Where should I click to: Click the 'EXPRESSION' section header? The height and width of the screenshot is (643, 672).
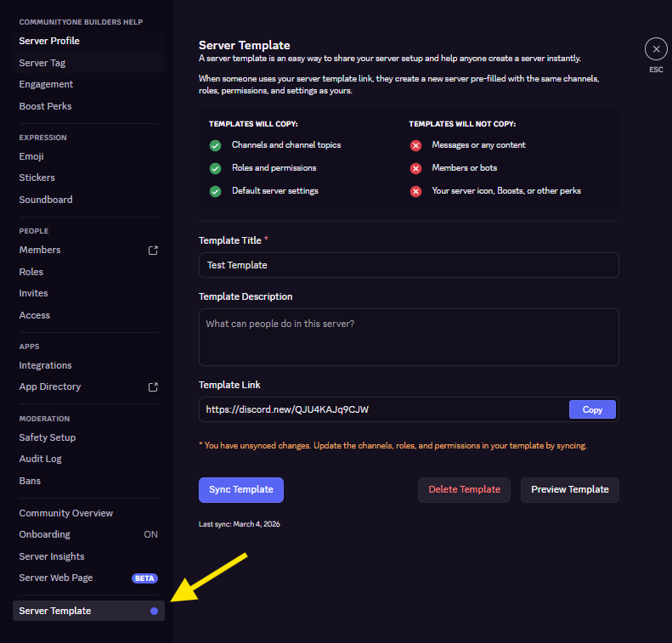click(42, 138)
